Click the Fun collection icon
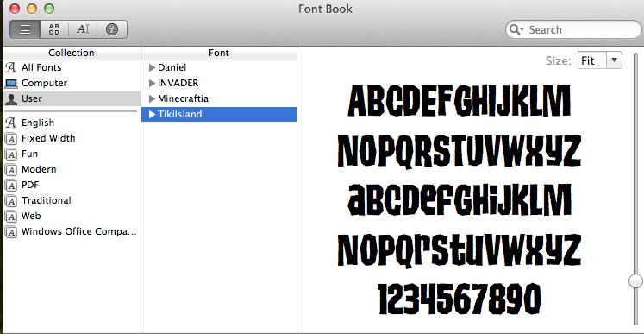The image size is (644, 334). point(11,154)
